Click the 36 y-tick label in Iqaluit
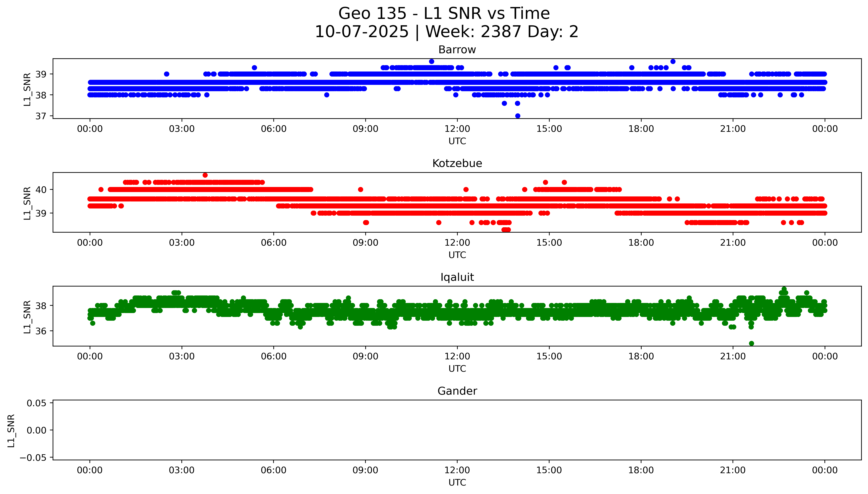This screenshot has width=868, height=494. point(41,331)
